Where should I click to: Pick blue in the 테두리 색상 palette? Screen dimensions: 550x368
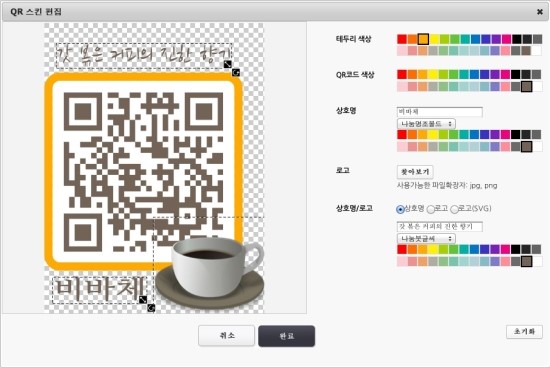pos(475,39)
